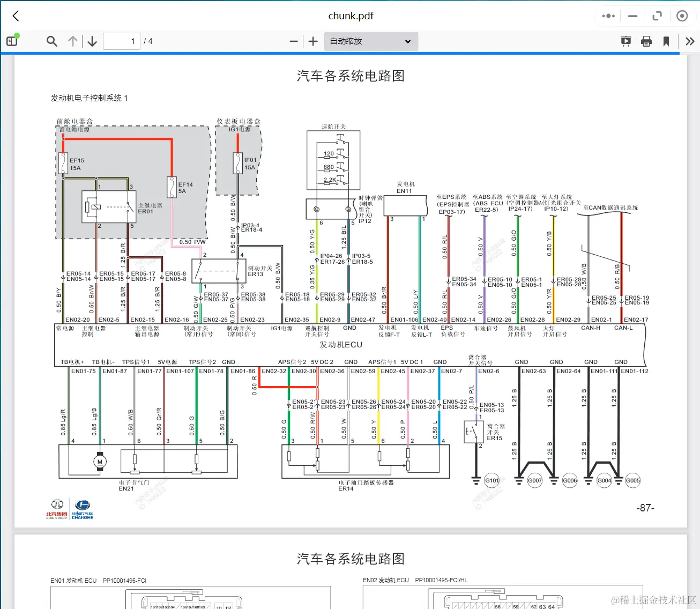This screenshot has height=609, width=700.
Task: Switch to presentation mode icon
Action: 625,41
